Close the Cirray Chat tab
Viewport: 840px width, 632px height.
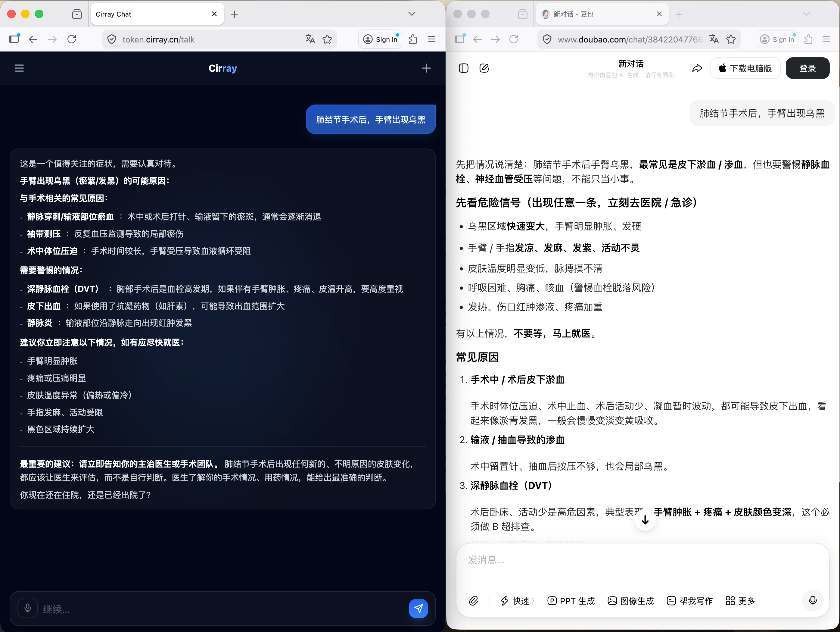(x=214, y=14)
